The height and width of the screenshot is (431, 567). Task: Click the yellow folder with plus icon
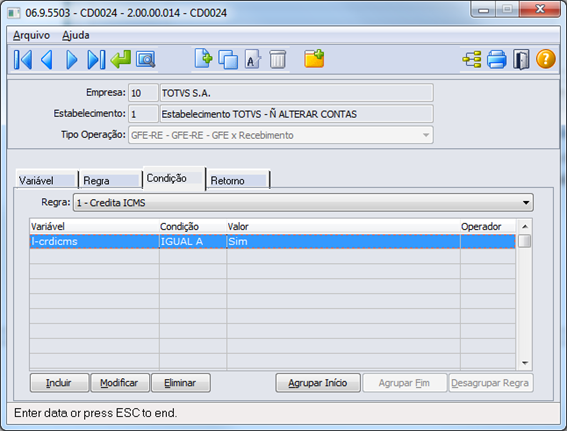314,59
